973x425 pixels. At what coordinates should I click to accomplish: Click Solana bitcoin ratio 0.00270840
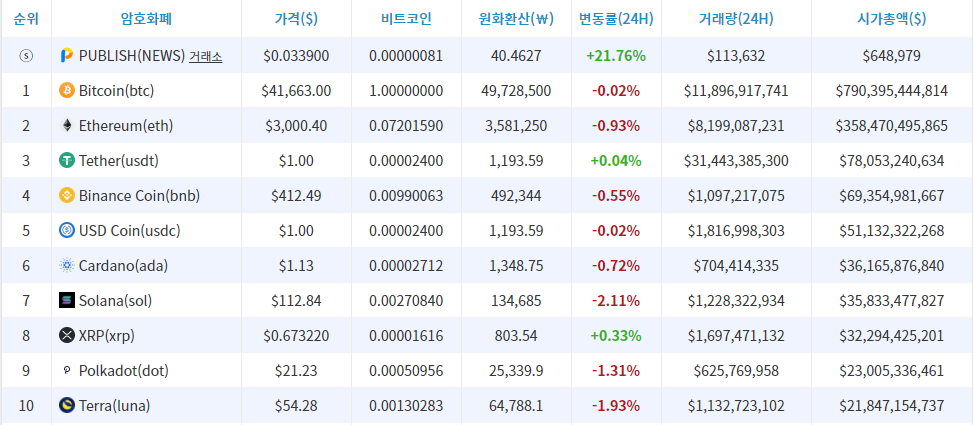[x=406, y=301]
